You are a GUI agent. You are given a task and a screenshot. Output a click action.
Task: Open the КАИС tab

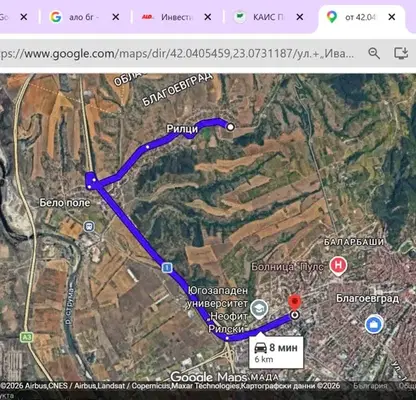pyautogui.click(x=263, y=17)
